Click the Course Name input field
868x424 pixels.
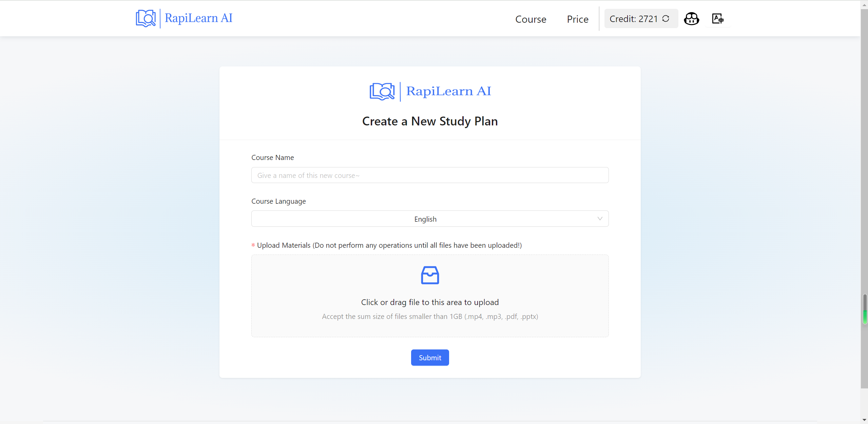[429, 175]
